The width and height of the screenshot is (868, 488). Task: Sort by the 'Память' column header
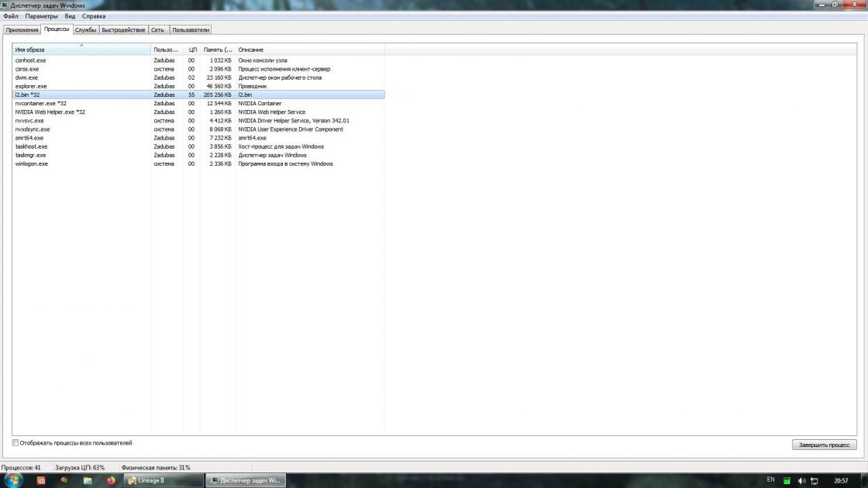[x=218, y=50]
